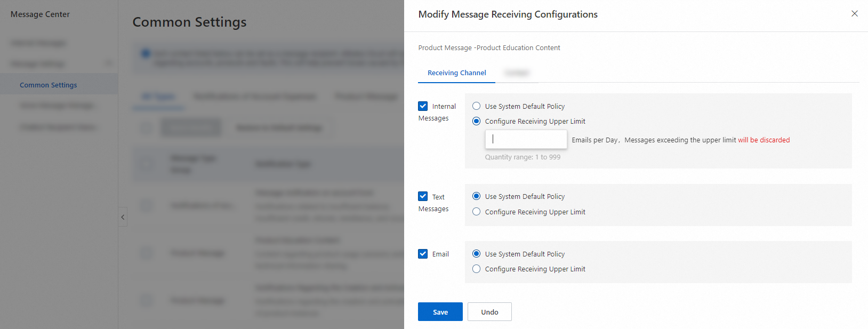Screen dimensions: 868x329
Task: Click the Undo button
Action: click(489, 312)
